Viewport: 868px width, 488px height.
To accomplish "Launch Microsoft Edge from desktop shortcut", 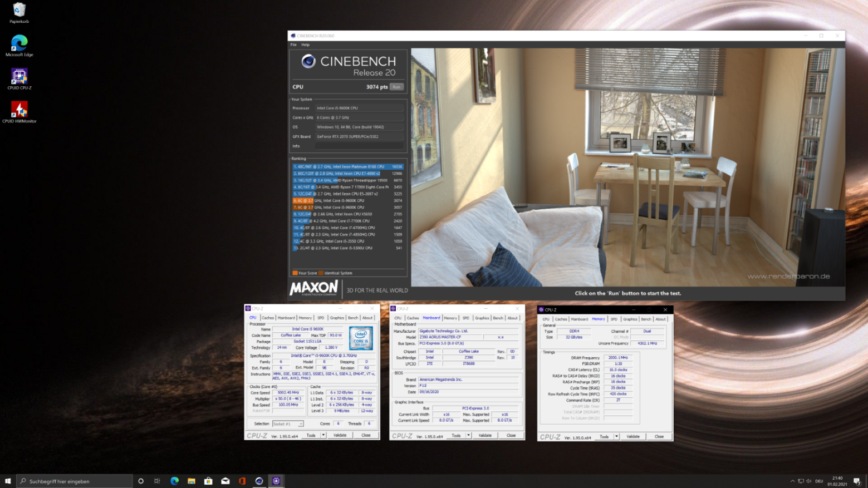I will [19, 46].
